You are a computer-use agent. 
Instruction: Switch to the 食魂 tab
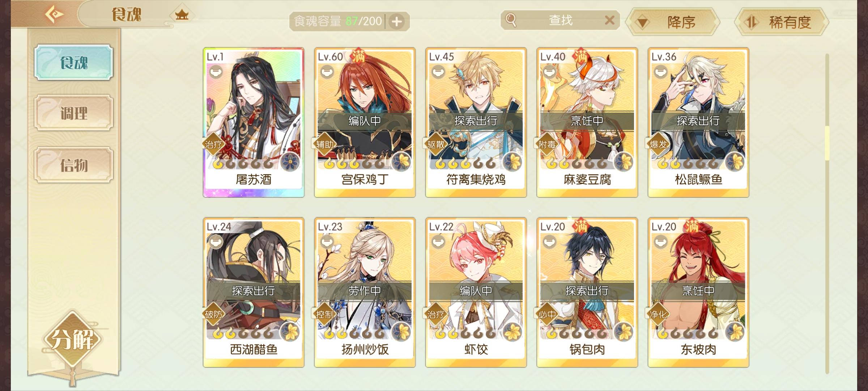coord(73,62)
